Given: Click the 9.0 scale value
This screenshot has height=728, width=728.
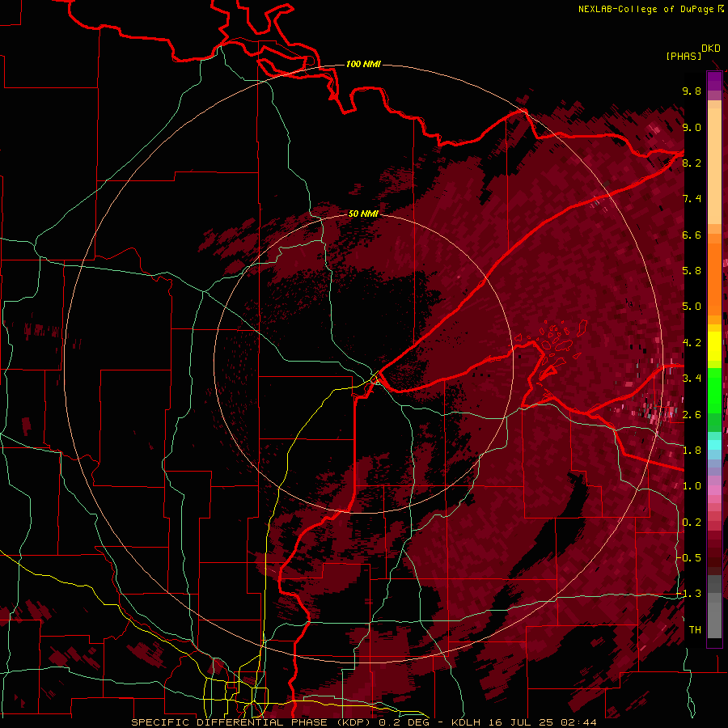Looking at the screenshot, I should click(692, 127).
